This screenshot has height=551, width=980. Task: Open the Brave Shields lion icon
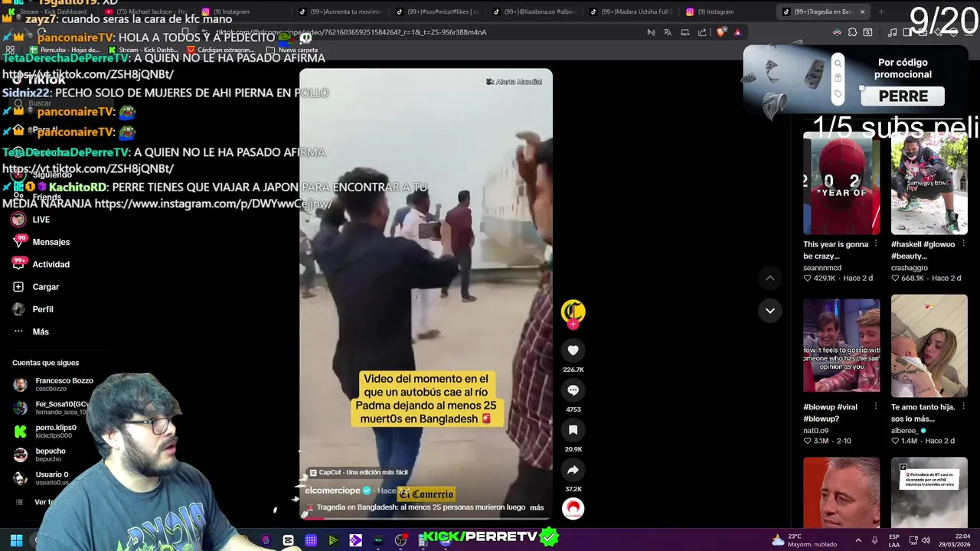click(x=720, y=32)
